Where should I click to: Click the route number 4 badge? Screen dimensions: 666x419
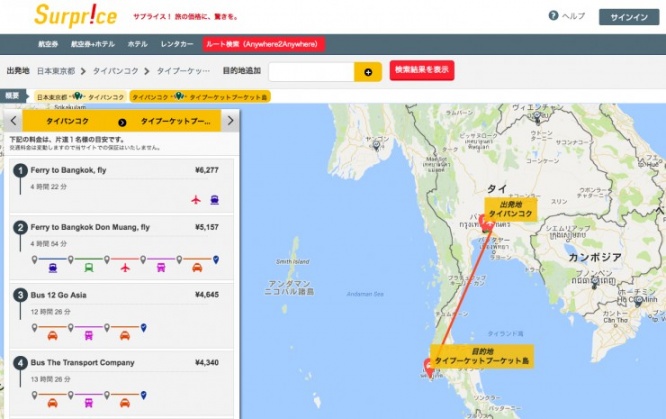[x=20, y=363]
